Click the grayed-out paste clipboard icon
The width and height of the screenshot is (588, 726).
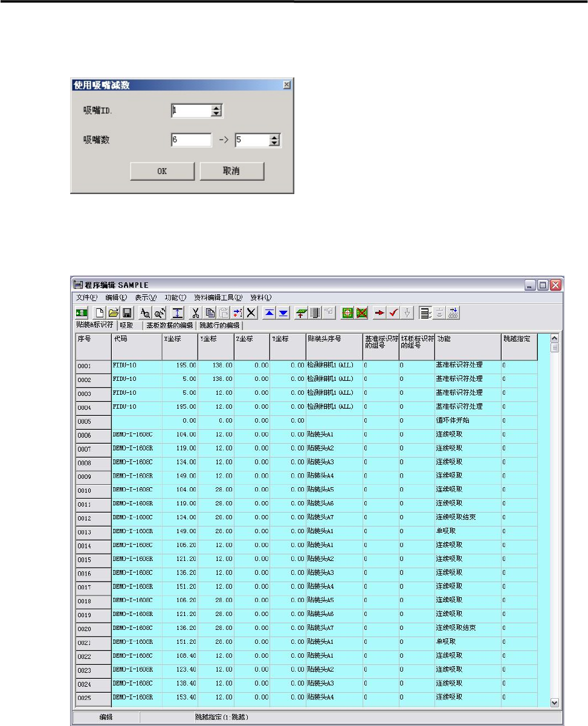[224, 313]
